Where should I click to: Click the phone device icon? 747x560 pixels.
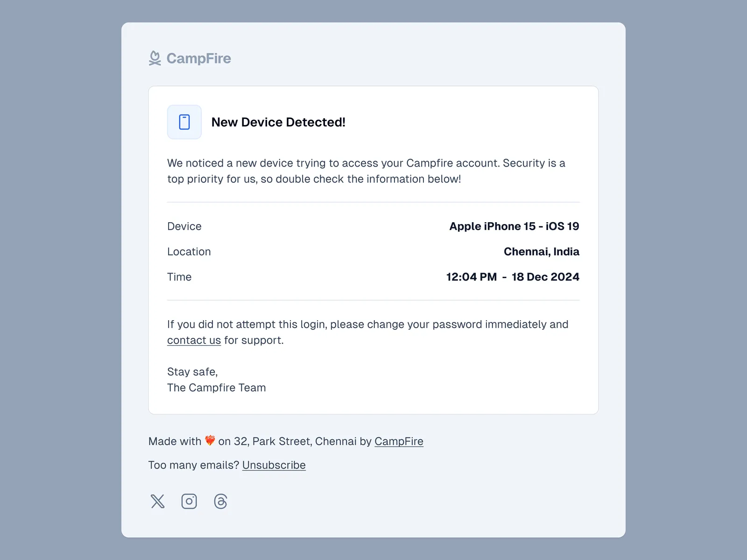coord(184,122)
